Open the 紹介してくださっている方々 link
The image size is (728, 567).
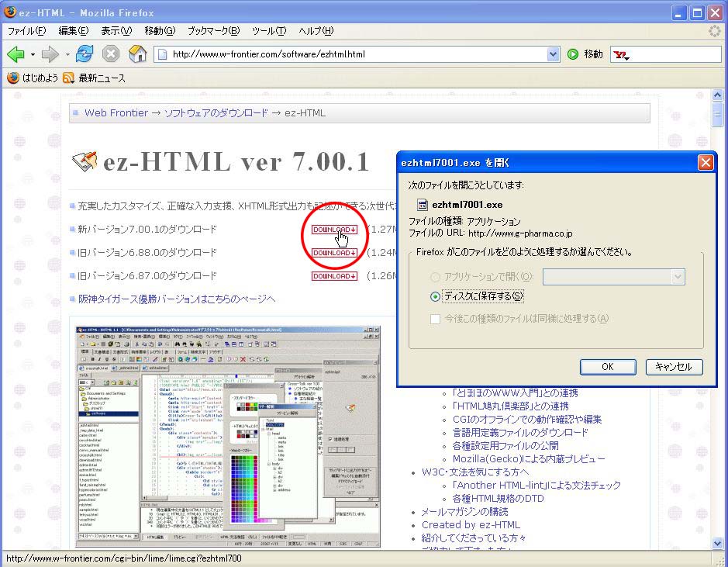tap(474, 538)
